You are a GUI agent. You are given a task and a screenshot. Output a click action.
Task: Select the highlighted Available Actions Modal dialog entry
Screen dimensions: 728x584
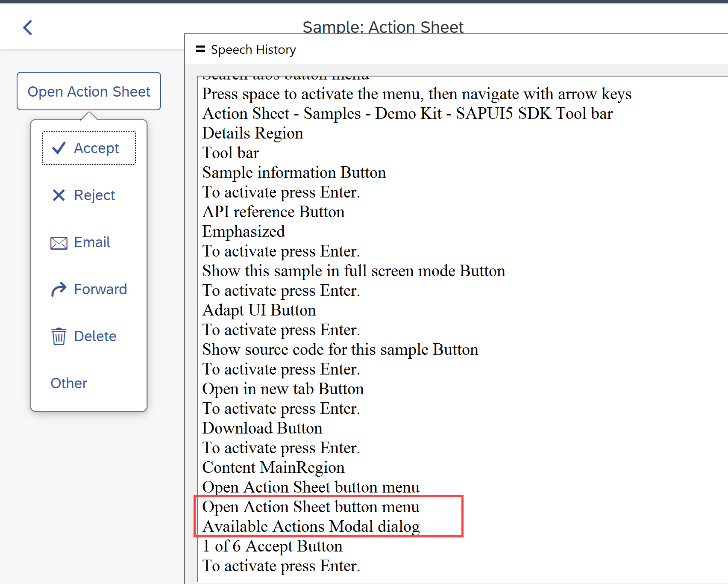click(x=311, y=526)
